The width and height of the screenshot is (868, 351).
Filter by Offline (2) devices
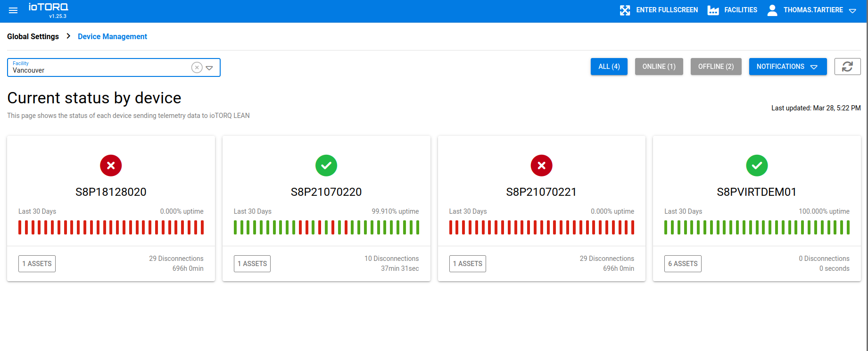click(716, 67)
